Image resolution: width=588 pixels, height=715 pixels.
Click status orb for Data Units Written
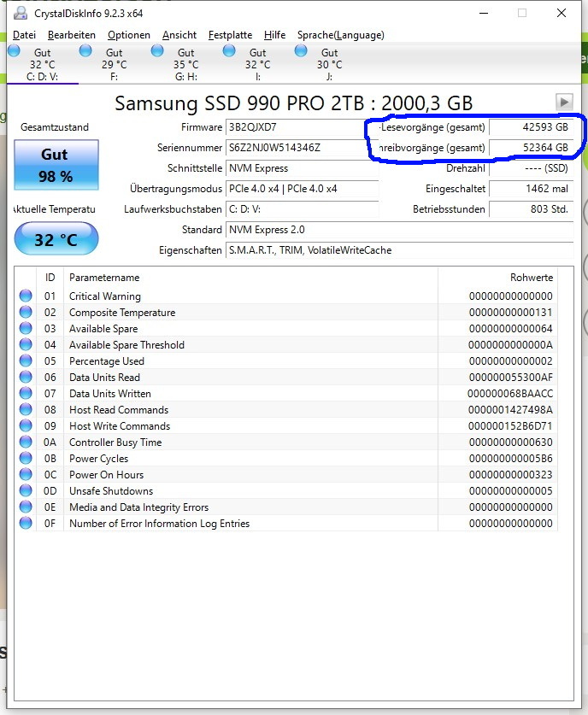click(26, 393)
